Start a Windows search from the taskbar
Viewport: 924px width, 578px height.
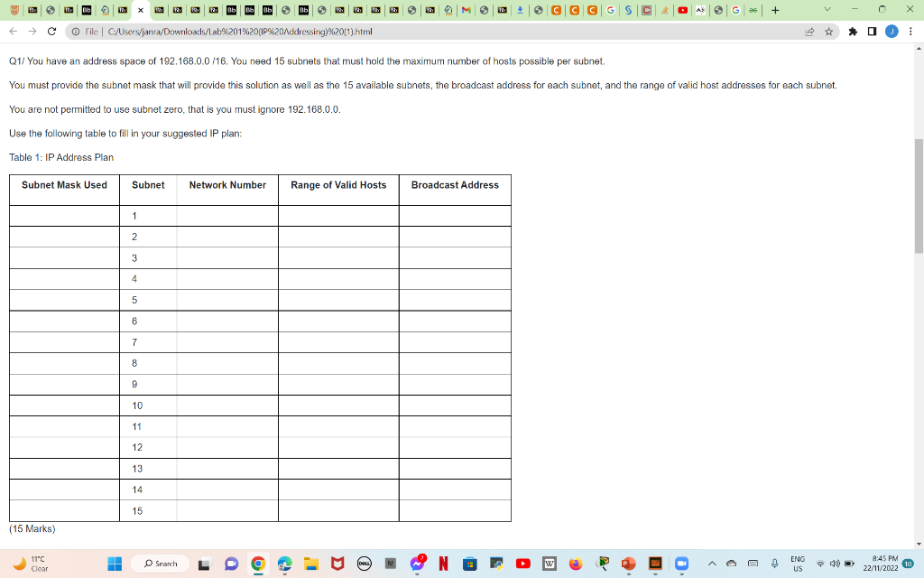(160, 564)
